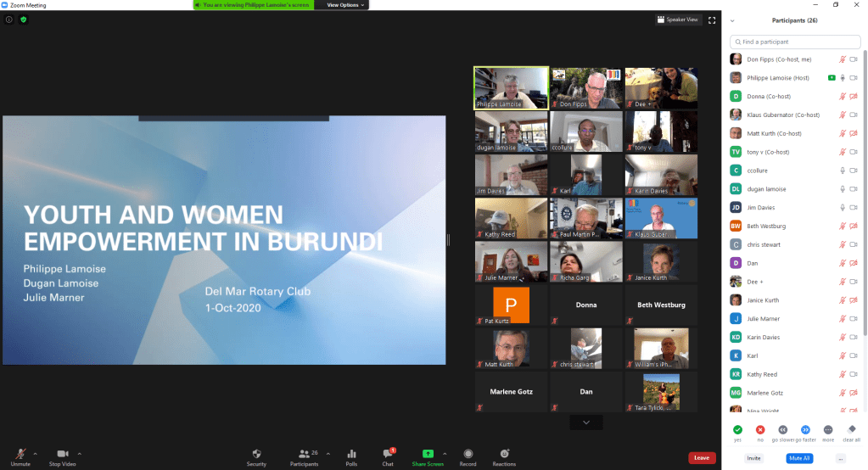The width and height of the screenshot is (868, 470).
Task: Toggle the 'go slower' feedback icon
Action: pos(782,430)
